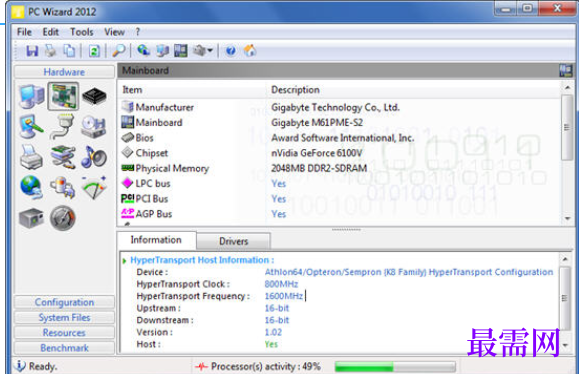Open the Edit menu
The height and width of the screenshot is (374, 579).
click(51, 32)
